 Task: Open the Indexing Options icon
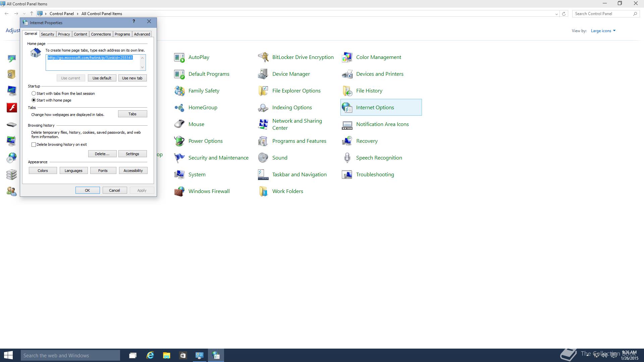tap(263, 108)
